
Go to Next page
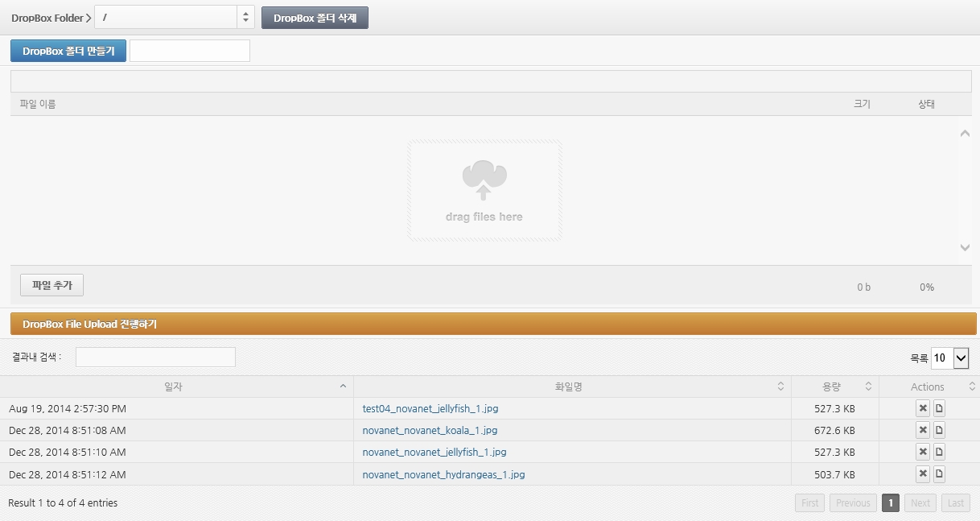920,502
